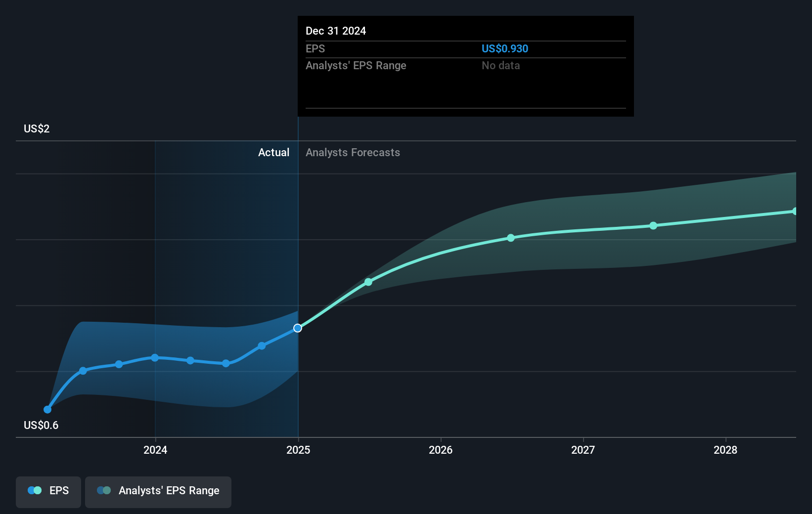Click the 'Actual' section label
This screenshot has height=514, width=812.
273,152
